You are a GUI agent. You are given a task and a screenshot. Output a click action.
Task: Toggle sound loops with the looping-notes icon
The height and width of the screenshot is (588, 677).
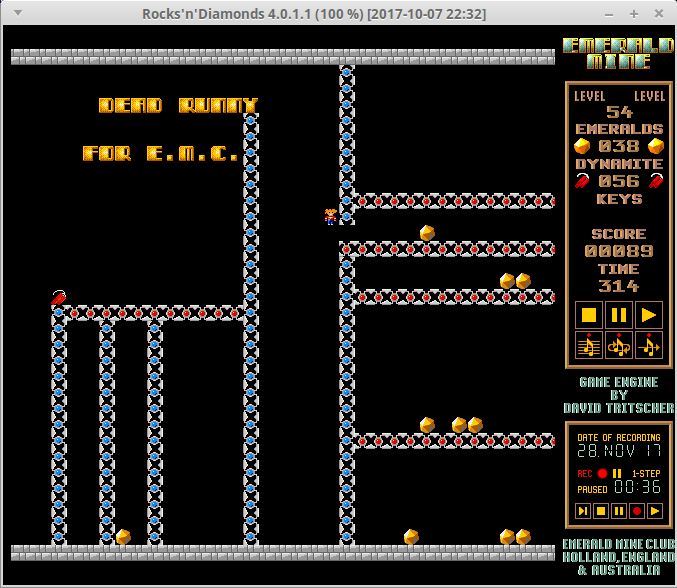[x=619, y=346]
